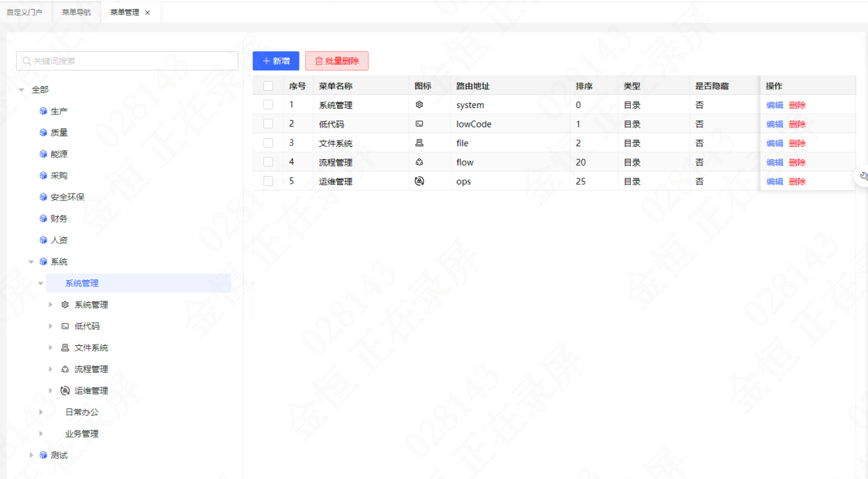Collapse the 全部 root tree node

[21, 89]
